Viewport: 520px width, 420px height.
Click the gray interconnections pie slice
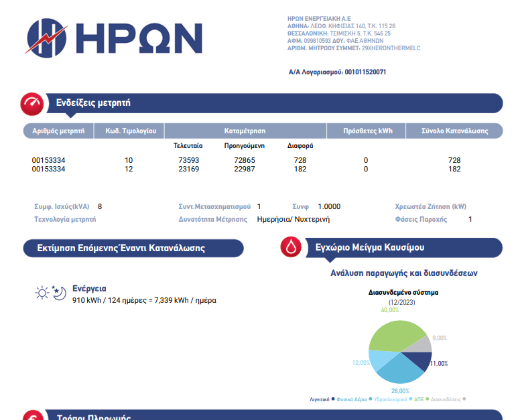click(422, 346)
